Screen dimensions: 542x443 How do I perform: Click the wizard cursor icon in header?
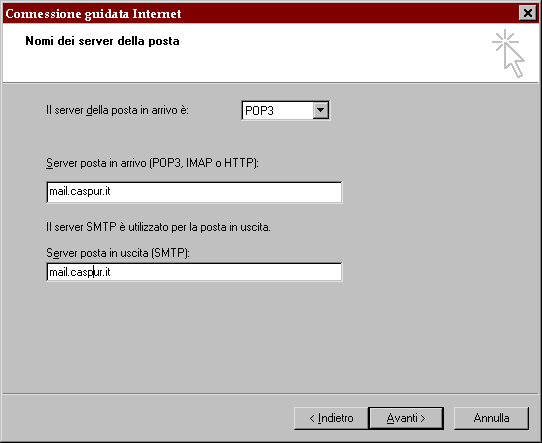click(508, 54)
